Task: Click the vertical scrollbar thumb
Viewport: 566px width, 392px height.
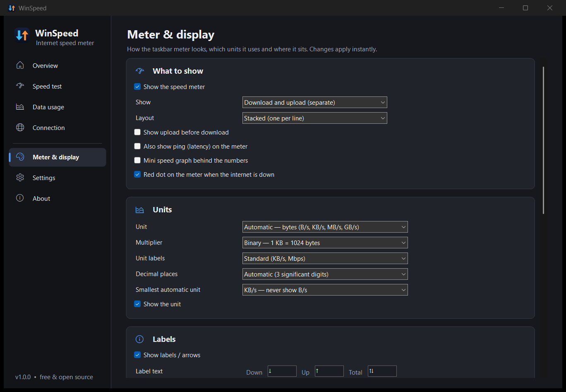Action: [x=543, y=140]
